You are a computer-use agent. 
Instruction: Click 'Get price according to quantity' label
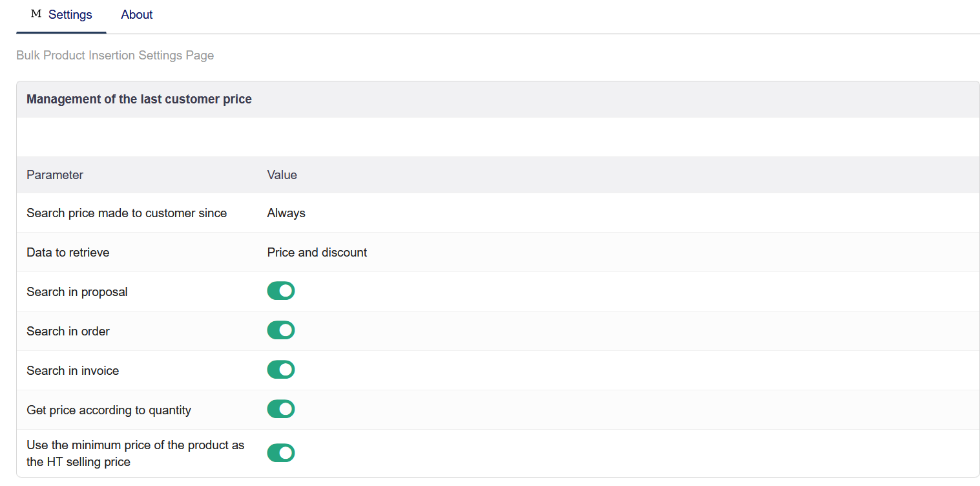(x=109, y=410)
